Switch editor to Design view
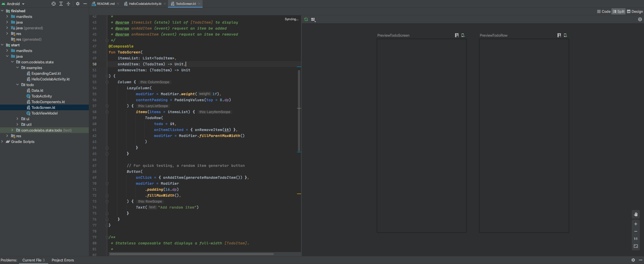This screenshot has height=264, width=644. point(635,11)
